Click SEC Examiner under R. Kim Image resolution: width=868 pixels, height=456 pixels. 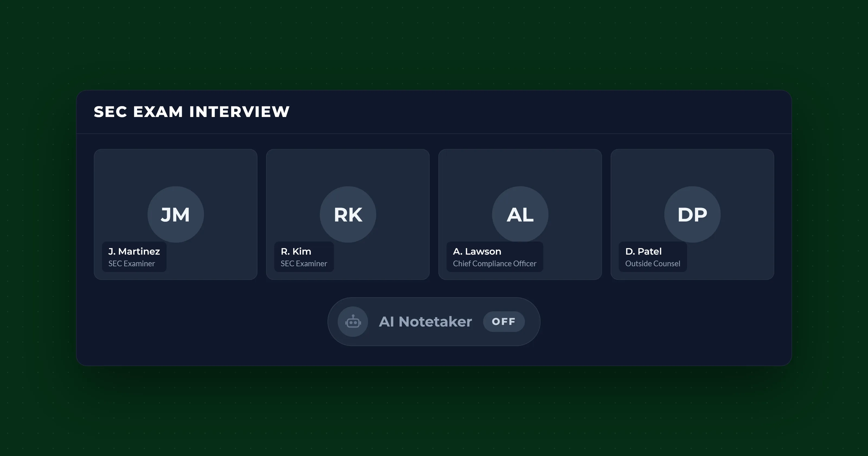(304, 264)
